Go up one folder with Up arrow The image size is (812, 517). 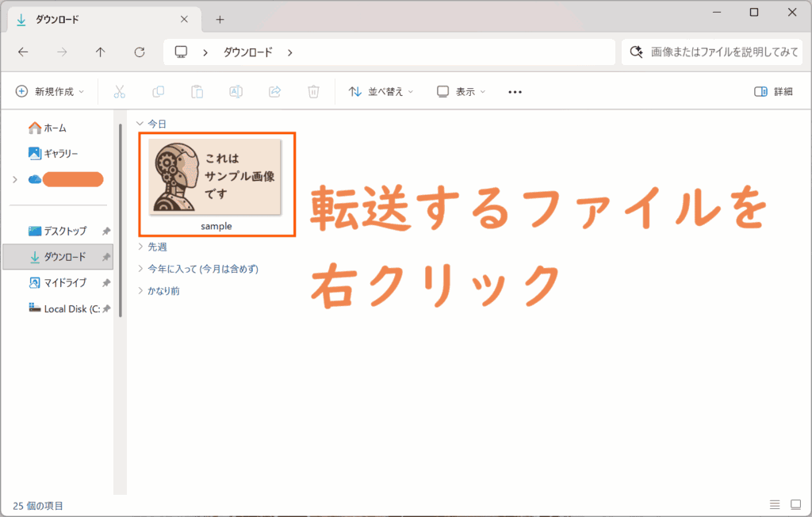click(x=100, y=52)
